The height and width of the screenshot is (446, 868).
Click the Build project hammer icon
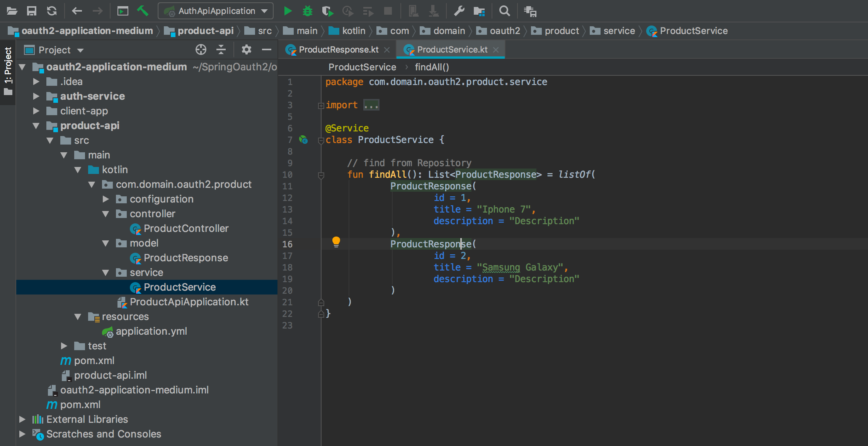pyautogui.click(x=143, y=11)
